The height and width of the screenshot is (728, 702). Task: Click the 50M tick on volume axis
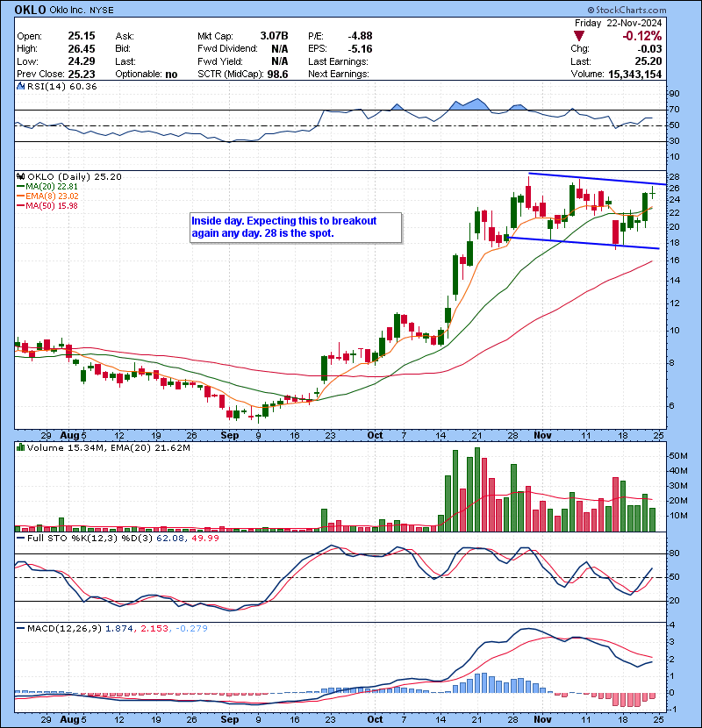[677, 455]
